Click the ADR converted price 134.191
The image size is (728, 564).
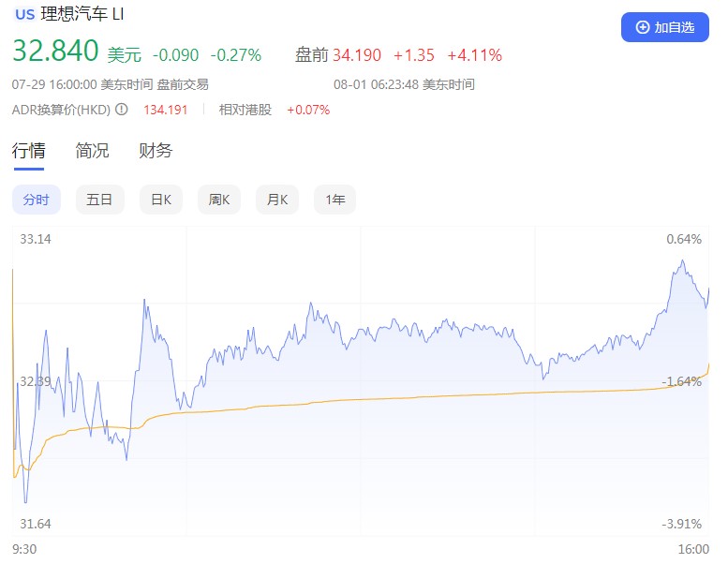click(165, 110)
